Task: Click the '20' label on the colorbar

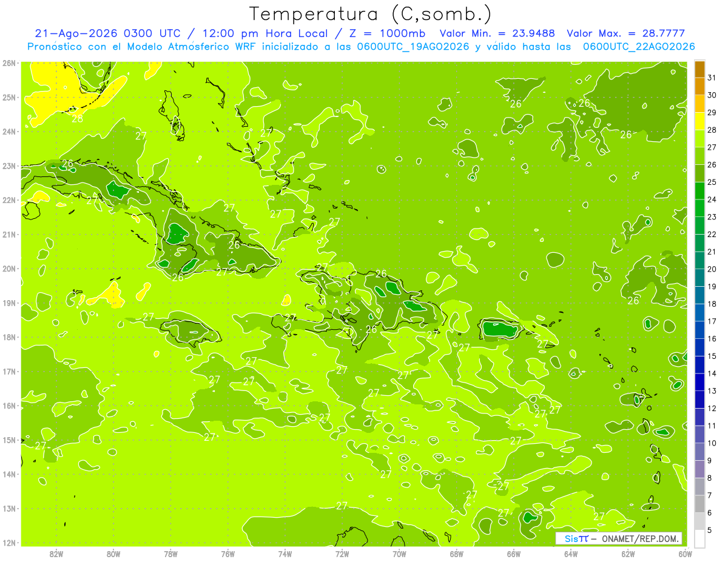Action: 712,269
